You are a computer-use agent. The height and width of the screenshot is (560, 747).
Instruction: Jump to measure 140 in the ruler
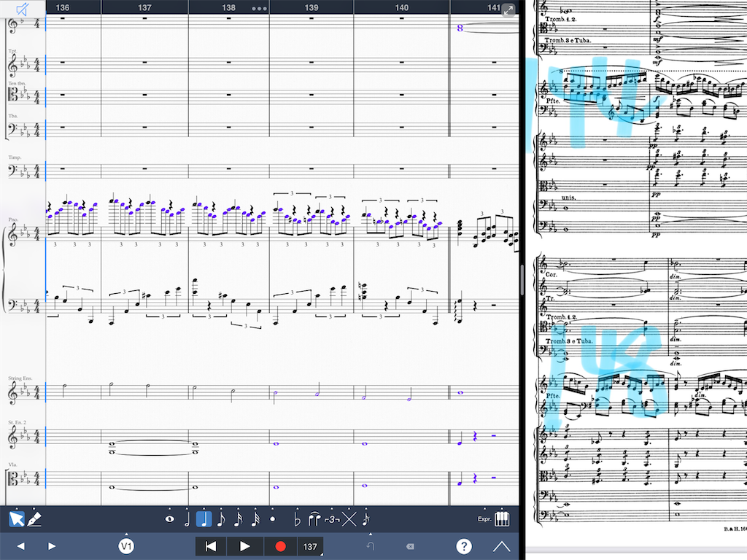(x=402, y=7)
